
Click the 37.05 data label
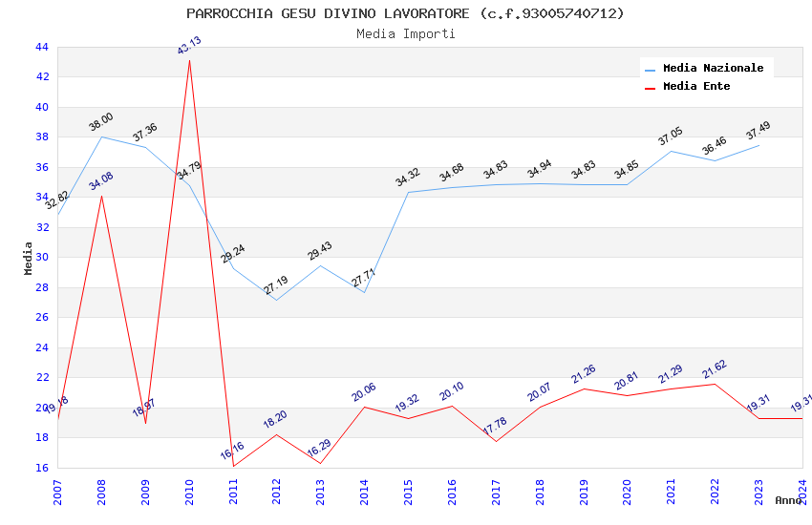click(670, 136)
